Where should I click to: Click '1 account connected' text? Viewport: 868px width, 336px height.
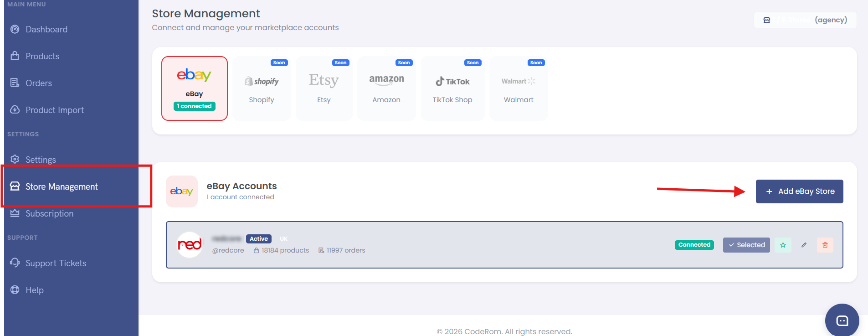[240, 197]
